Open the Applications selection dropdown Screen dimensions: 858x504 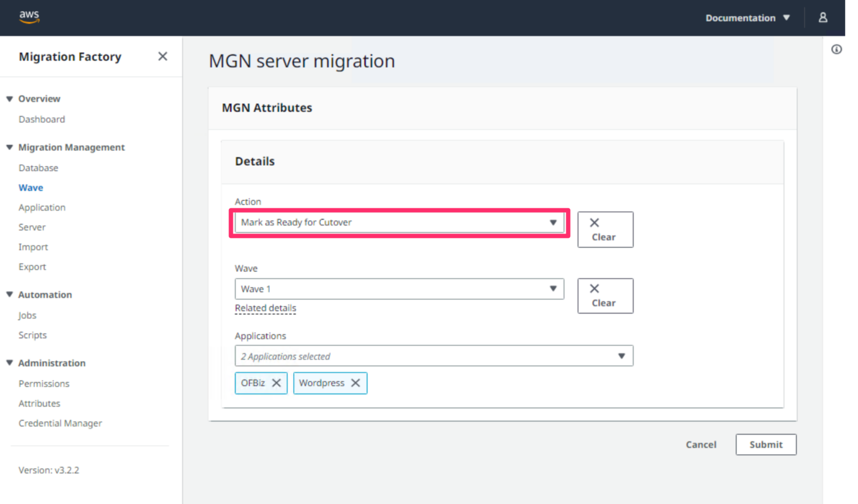pos(622,356)
